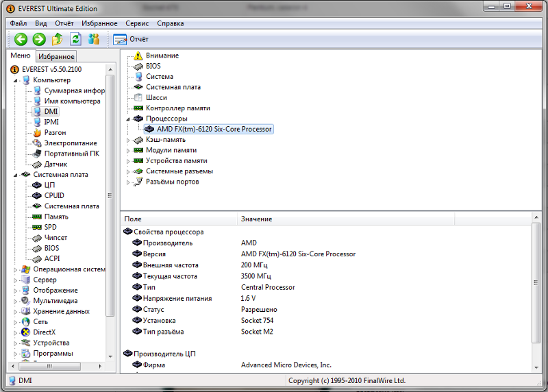Click the ACPI icon in sidebar
548x392 pixels.
point(37,259)
